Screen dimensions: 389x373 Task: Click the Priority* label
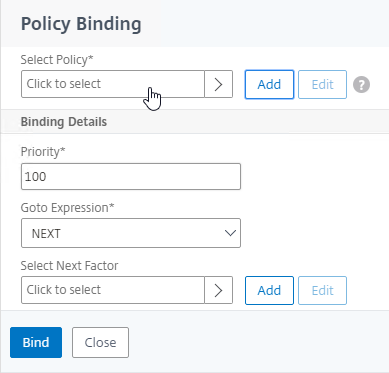(43, 152)
